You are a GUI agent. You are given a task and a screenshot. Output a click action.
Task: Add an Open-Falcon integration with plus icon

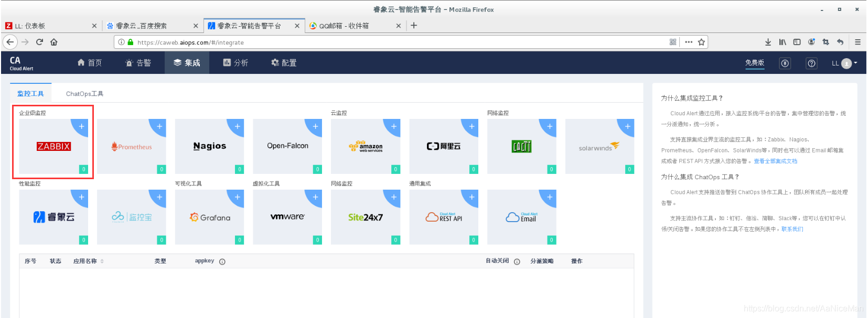point(315,126)
